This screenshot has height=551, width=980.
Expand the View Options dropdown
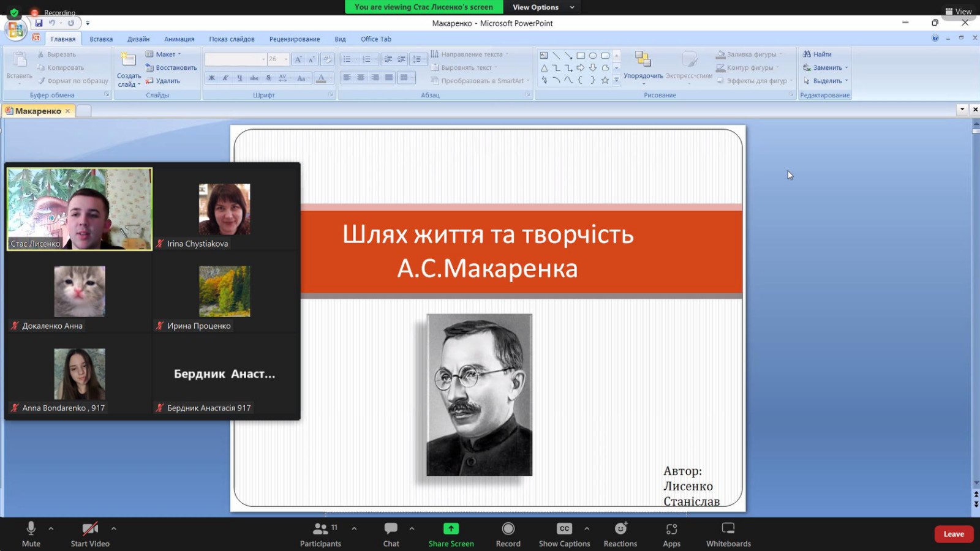pos(543,7)
